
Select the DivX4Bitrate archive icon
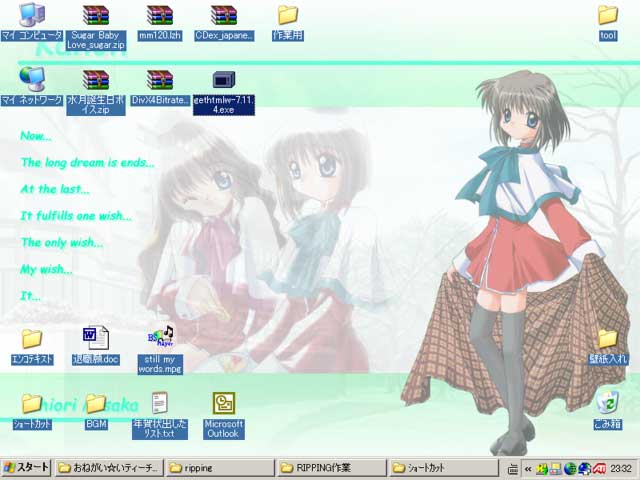coord(160,80)
